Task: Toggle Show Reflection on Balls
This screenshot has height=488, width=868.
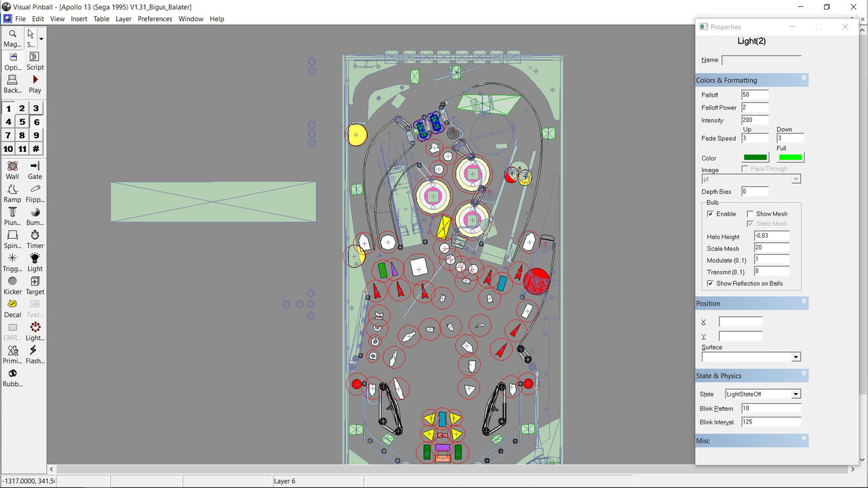Action: [x=711, y=283]
